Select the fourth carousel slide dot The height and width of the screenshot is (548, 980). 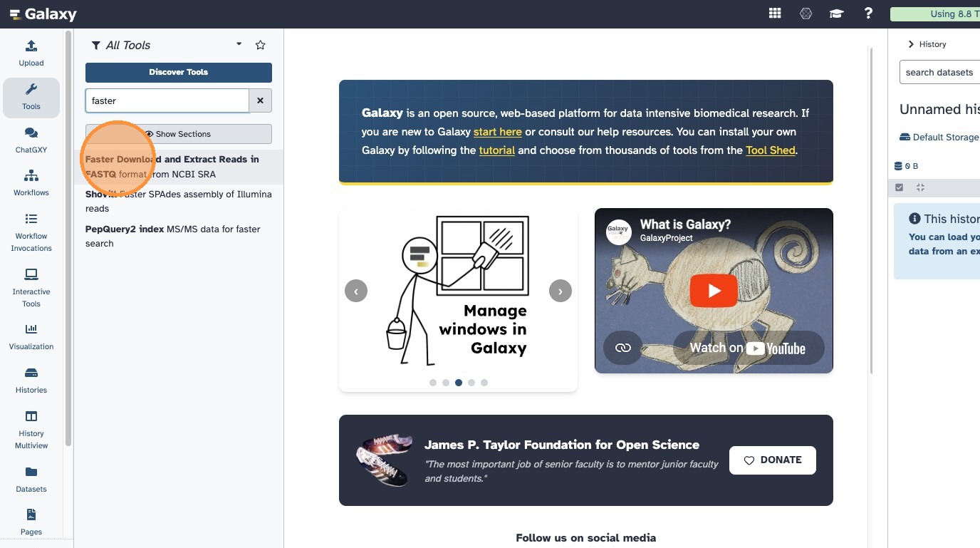coord(471,383)
